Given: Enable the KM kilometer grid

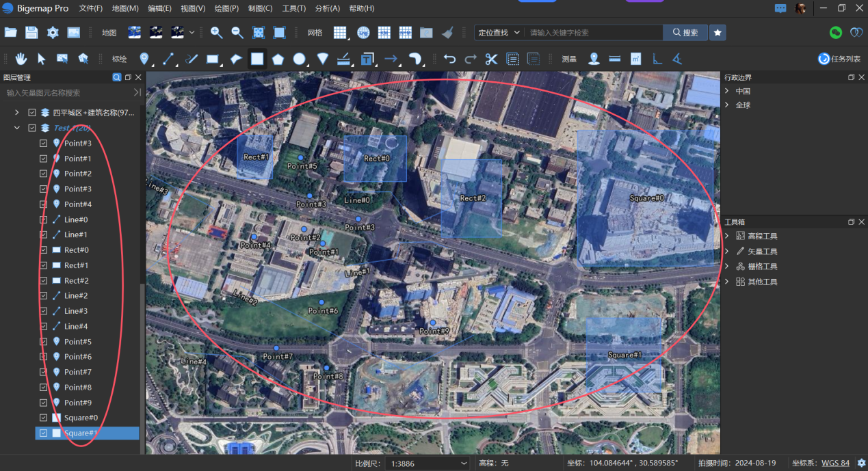Looking at the screenshot, I should pyautogui.click(x=384, y=32).
